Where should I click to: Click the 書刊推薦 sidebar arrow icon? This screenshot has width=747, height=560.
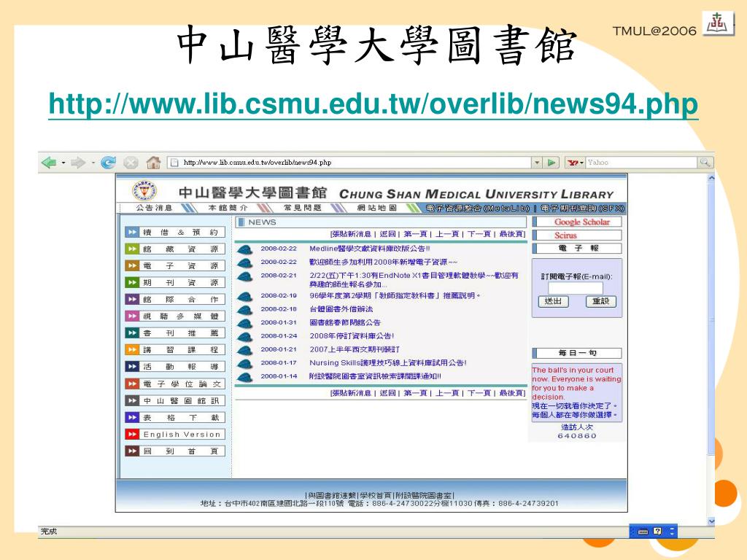[132, 332]
